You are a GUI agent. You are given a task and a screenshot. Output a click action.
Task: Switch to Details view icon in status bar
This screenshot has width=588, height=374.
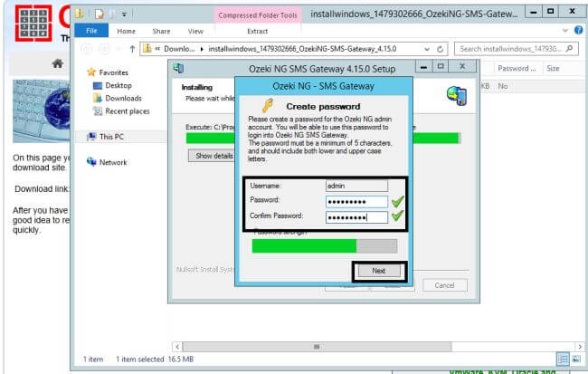click(x=563, y=359)
